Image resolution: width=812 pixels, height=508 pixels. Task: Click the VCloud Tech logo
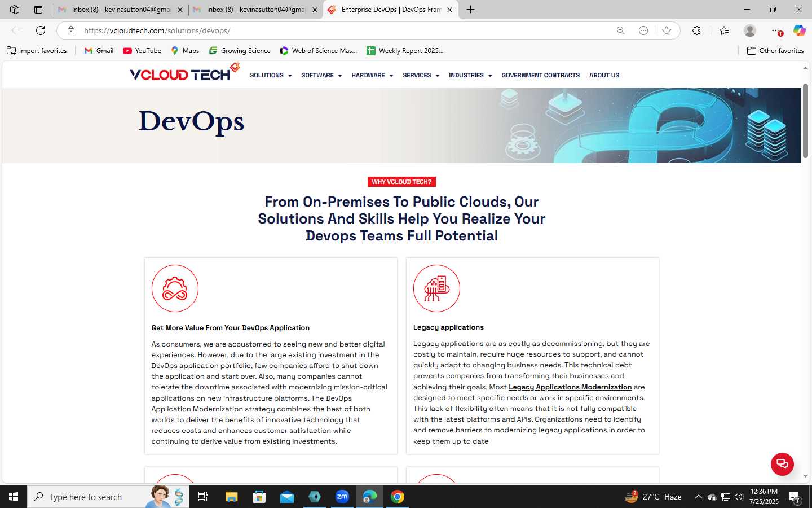(x=184, y=73)
